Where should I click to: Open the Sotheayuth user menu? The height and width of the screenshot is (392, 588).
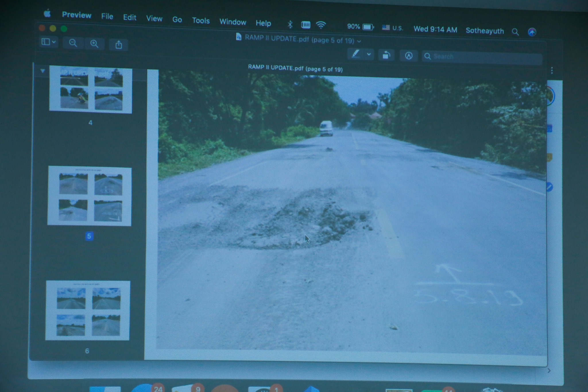point(485,31)
